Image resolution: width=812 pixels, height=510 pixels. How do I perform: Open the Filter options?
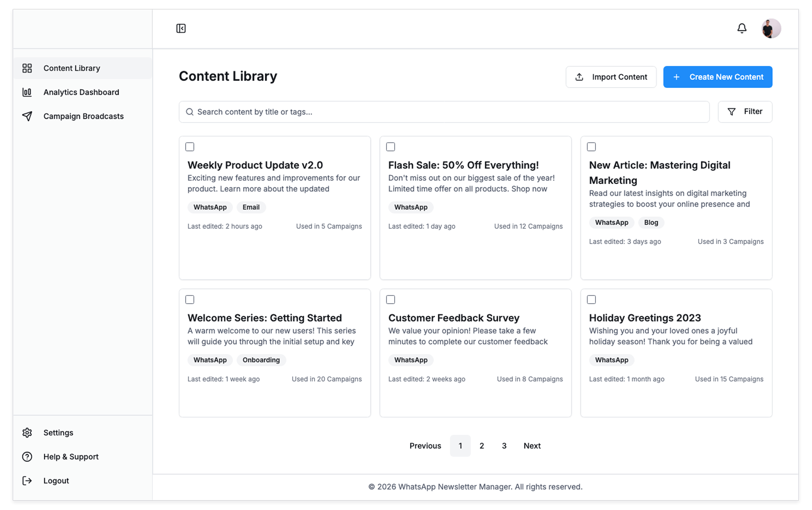745,112
